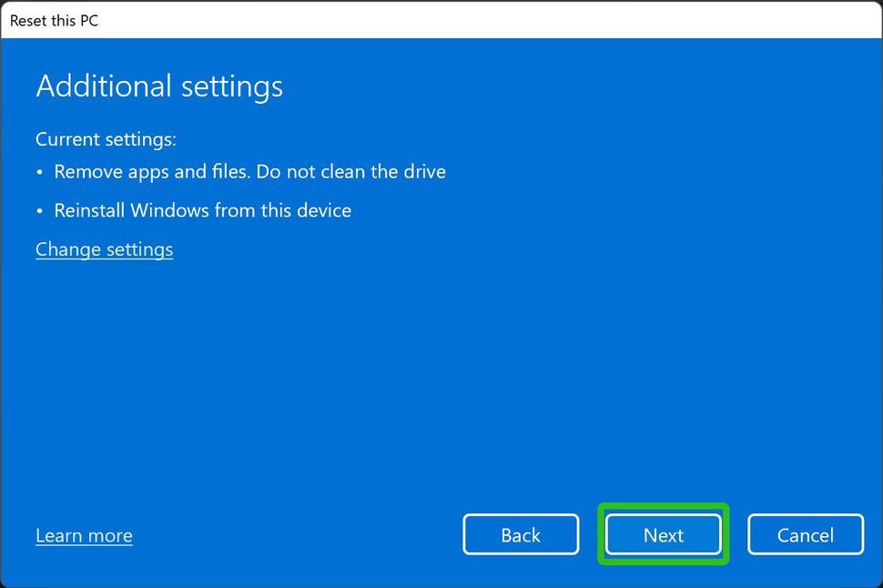Click Change settings to modify reset options
The width and height of the screenshot is (883, 588).
[104, 249]
